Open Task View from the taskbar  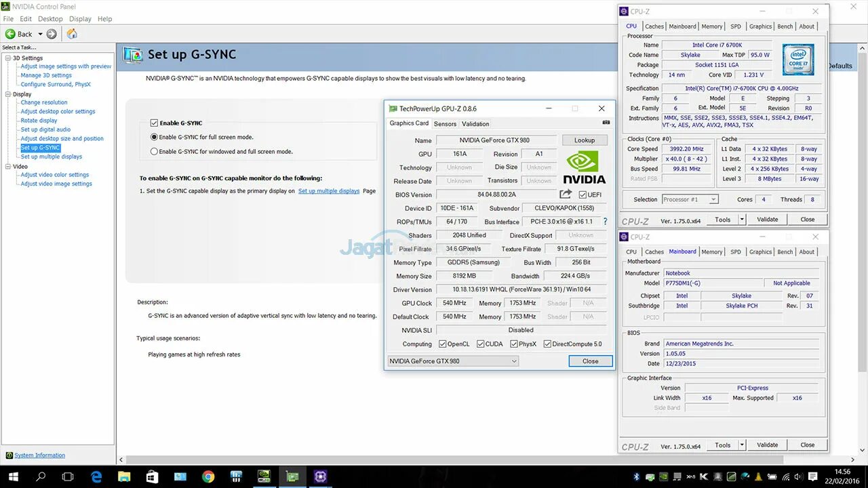68,476
